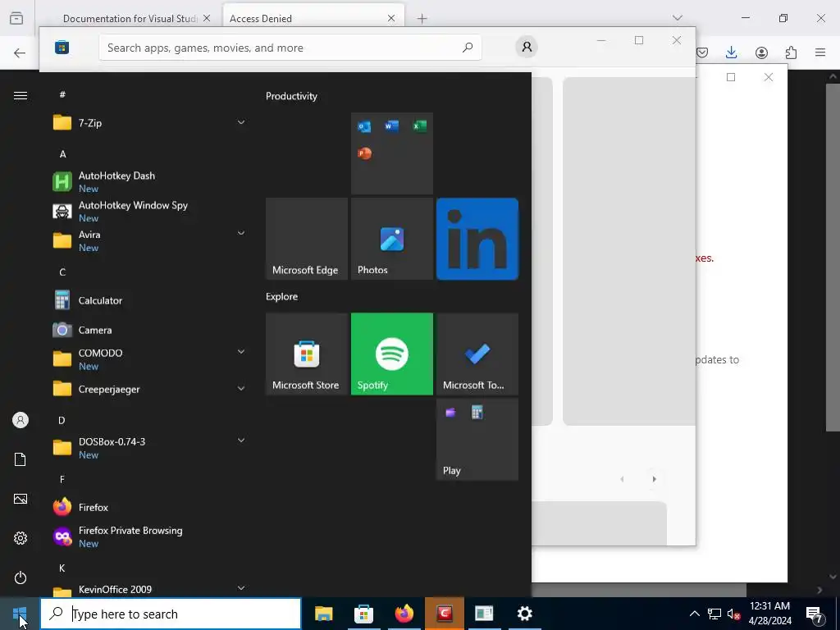Viewport: 840px width, 630px height.
Task: Open the Microsoft Store profile button
Action: [x=527, y=47]
